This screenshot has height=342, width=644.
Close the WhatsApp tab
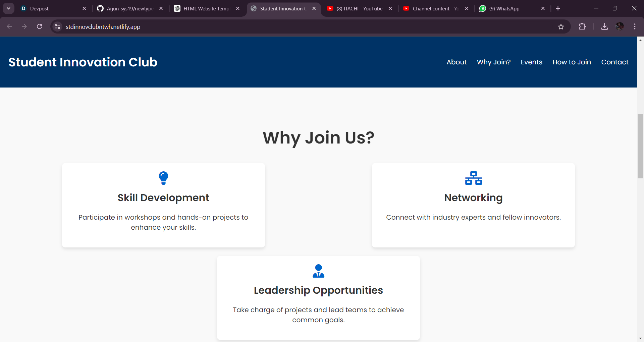[x=543, y=8]
